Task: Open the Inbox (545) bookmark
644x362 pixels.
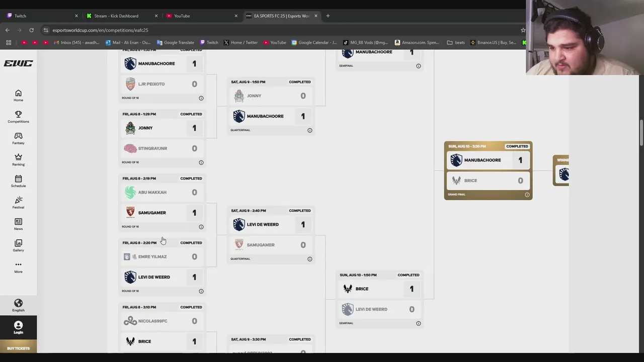Action: point(76,42)
